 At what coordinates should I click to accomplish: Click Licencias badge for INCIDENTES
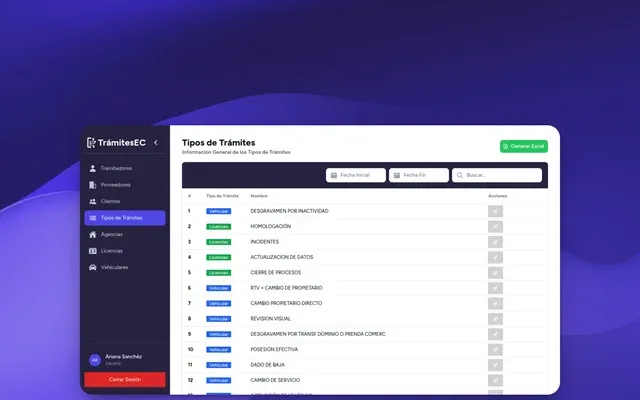coord(218,242)
